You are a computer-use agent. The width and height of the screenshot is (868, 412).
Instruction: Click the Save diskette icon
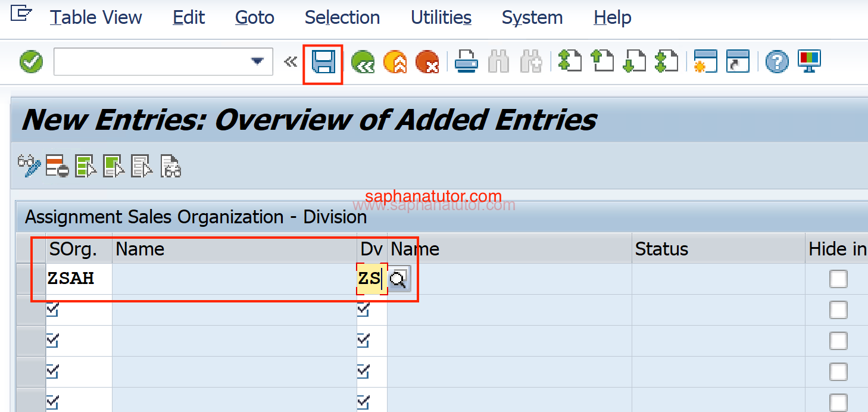(324, 62)
